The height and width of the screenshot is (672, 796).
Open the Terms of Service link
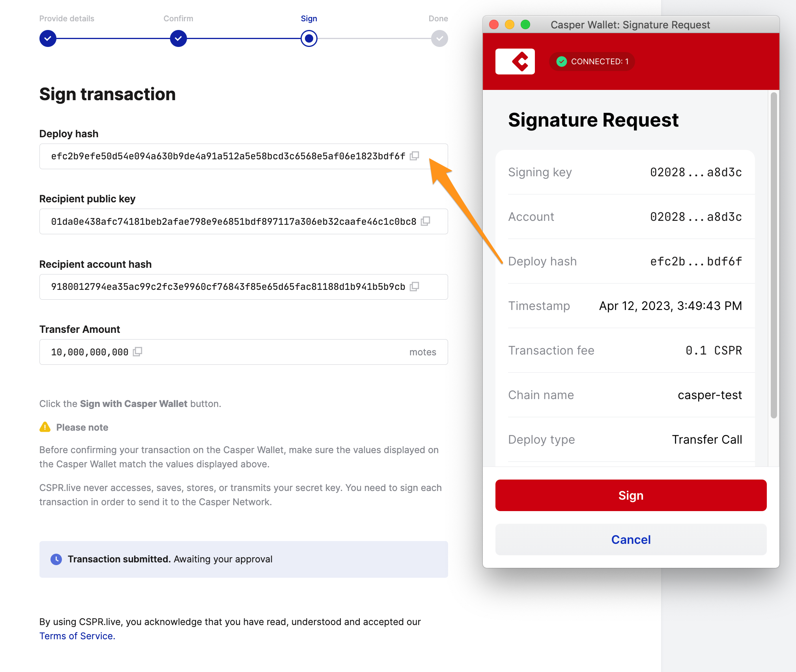[x=76, y=636]
